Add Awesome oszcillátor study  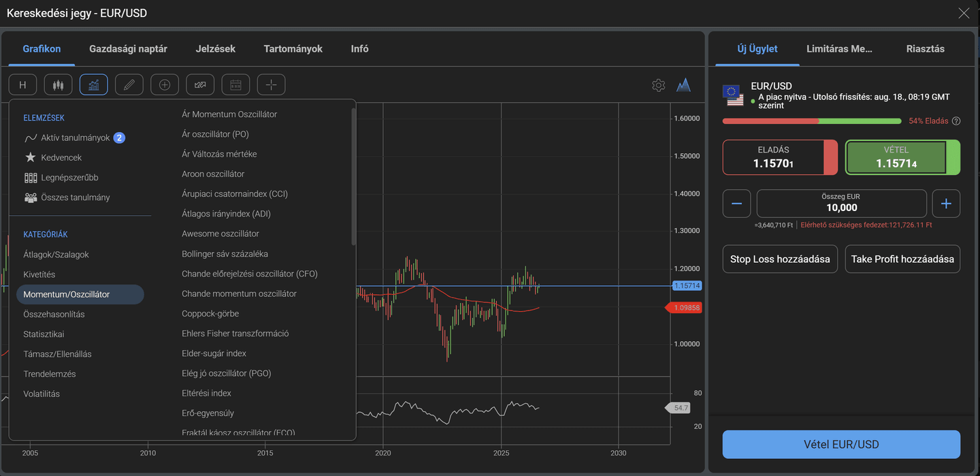(220, 234)
